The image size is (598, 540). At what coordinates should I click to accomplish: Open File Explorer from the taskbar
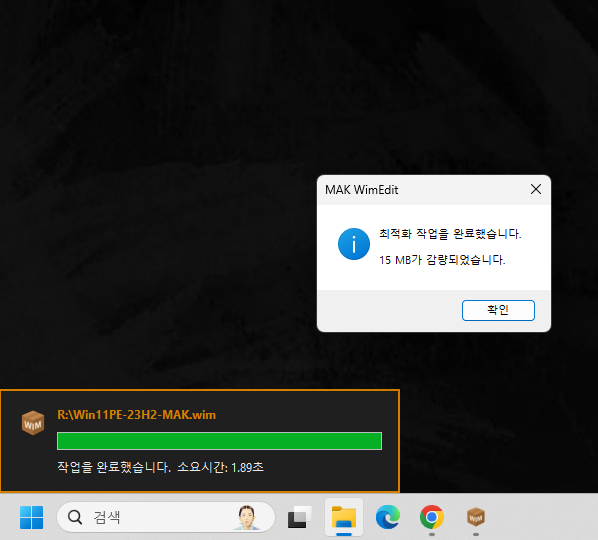pos(344,518)
